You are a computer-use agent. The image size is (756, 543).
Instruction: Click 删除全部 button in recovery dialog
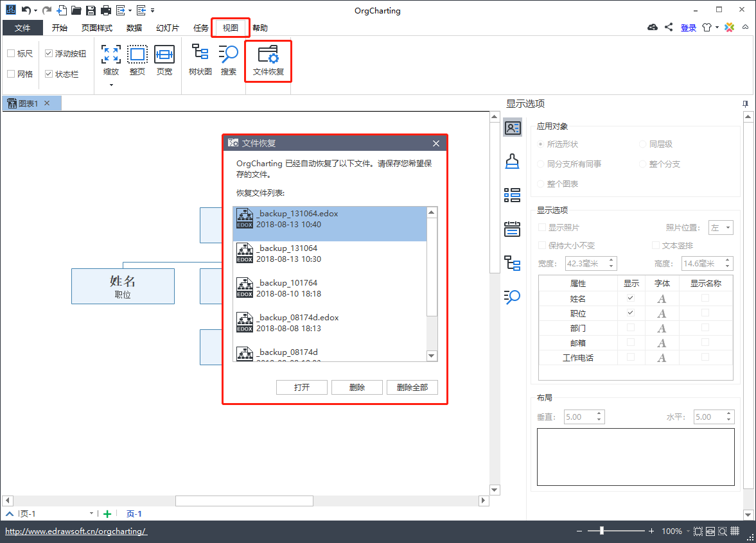pos(412,388)
